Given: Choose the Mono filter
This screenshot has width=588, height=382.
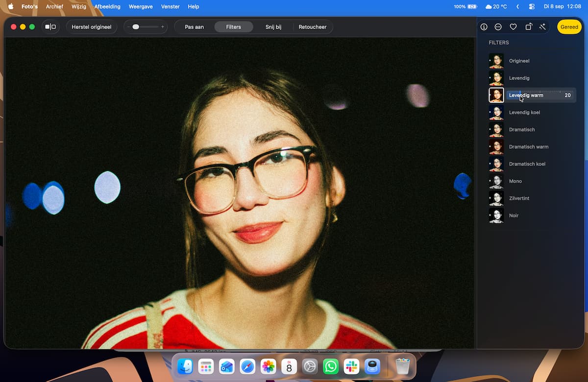Looking at the screenshot, I should (532, 181).
